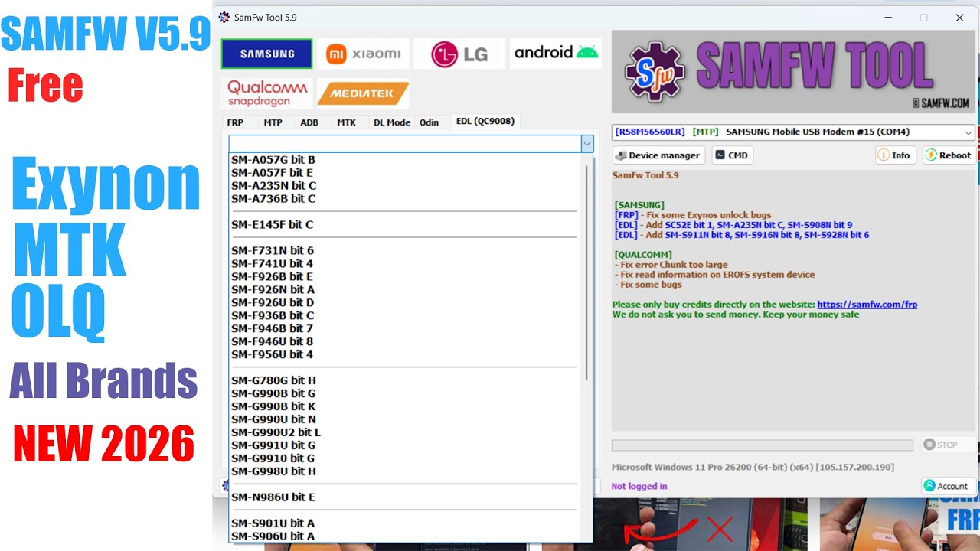Choose SM-G991U bit G
This screenshot has height=551, width=980.
click(x=273, y=446)
